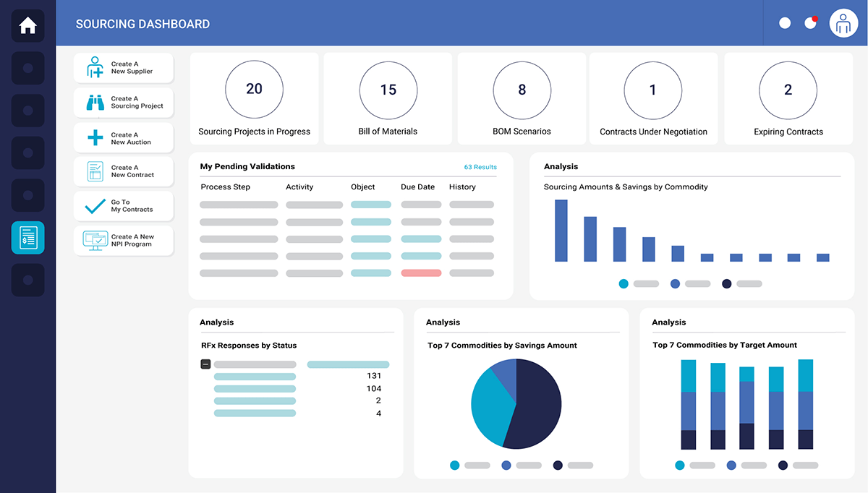
Task: Select the highlighted contract icon in the sidebar
Action: (x=27, y=237)
